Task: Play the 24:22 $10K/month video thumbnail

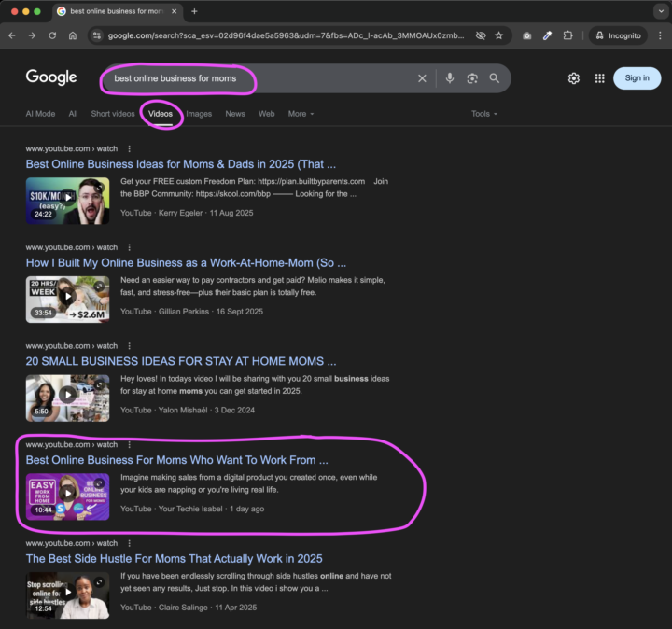Action: coord(68,201)
